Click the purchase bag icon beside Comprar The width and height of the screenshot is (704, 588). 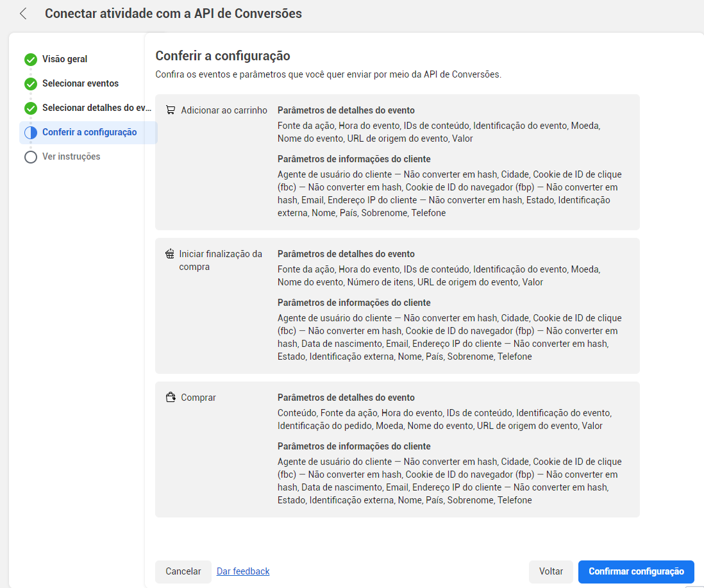tap(171, 396)
